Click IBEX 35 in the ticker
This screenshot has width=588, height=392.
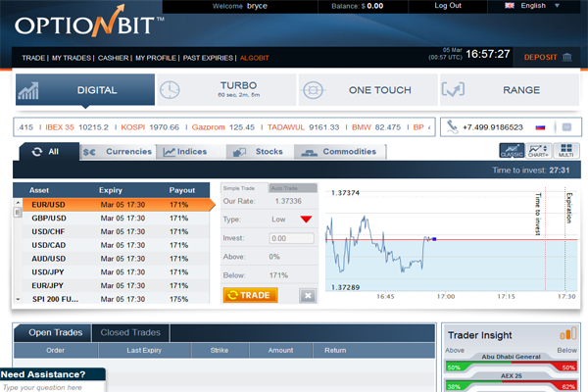[x=60, y=127]
